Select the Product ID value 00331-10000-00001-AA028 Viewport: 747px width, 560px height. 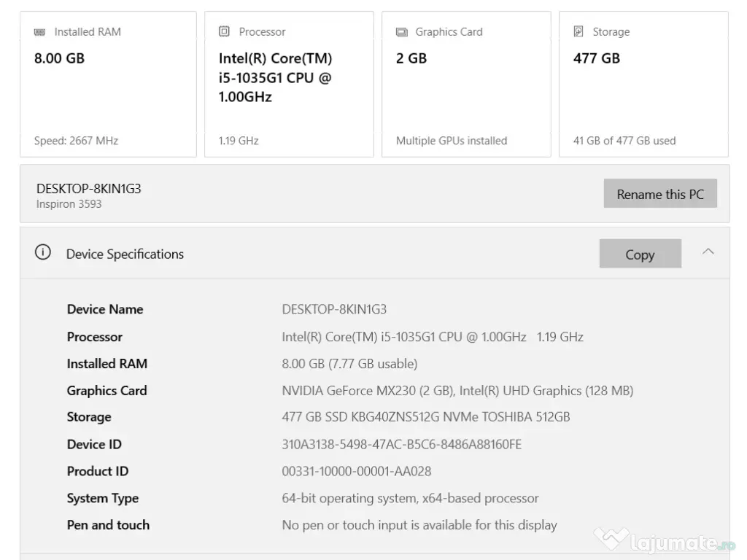tap(356, 471)
